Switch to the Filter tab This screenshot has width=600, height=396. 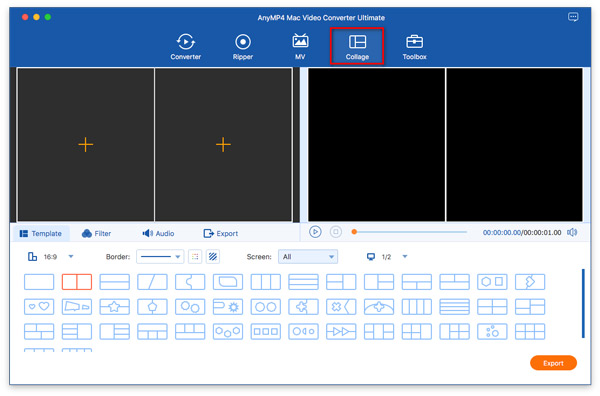pos(96,233)
